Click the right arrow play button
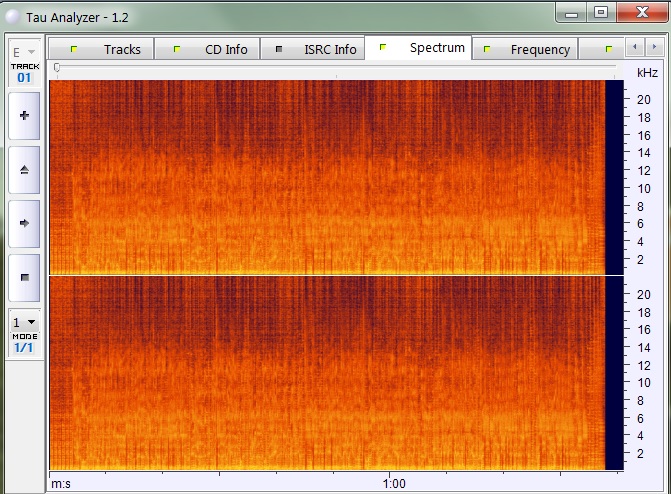671x494 pixels. [x=24, y=223]
